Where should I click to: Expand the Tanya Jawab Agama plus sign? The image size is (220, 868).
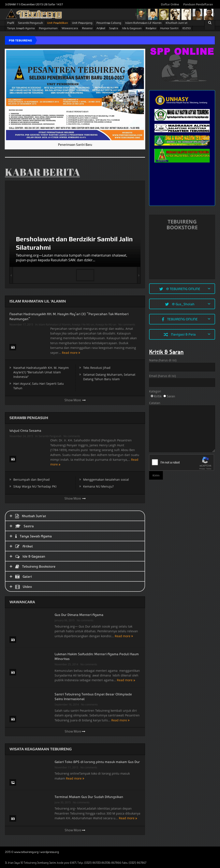click(x=11, y=536)
